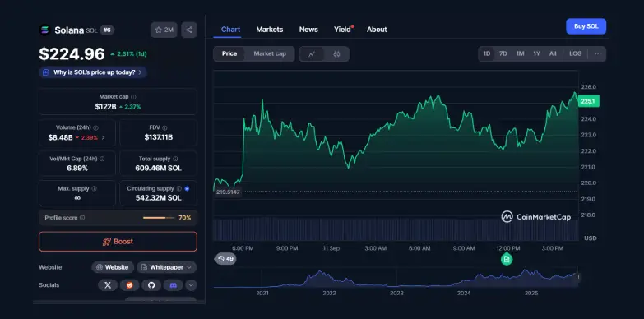Open the Markets tab
The width and height of the screenshot is (644, 319).
point(270,30)
